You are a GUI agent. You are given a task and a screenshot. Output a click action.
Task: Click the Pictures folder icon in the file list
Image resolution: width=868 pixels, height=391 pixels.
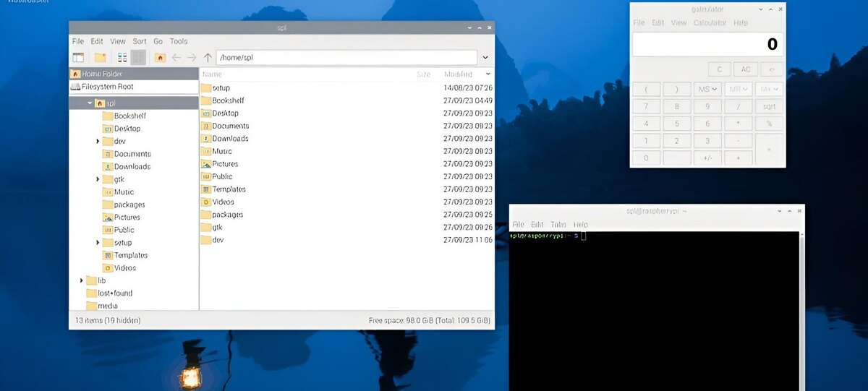point(205,164)
